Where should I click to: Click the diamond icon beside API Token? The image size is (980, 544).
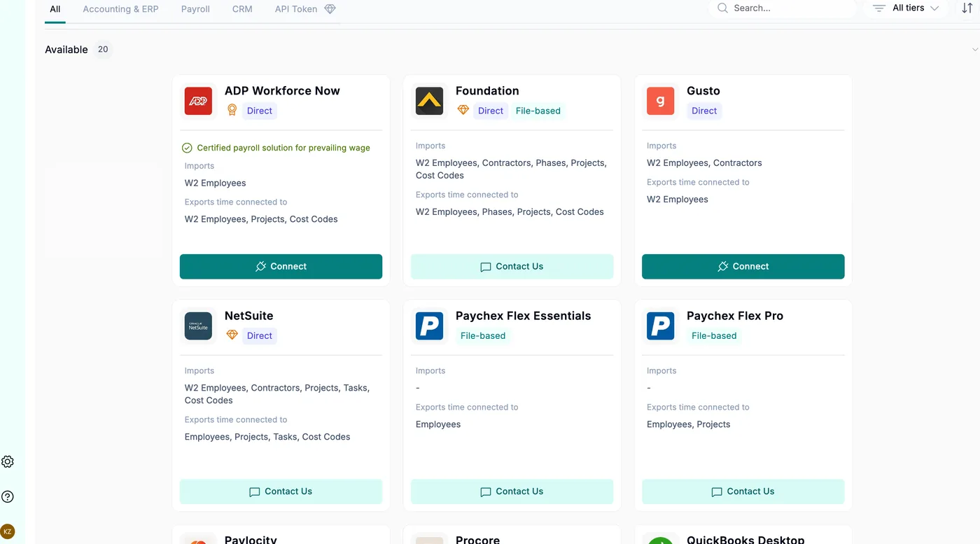tap(330, 9)
